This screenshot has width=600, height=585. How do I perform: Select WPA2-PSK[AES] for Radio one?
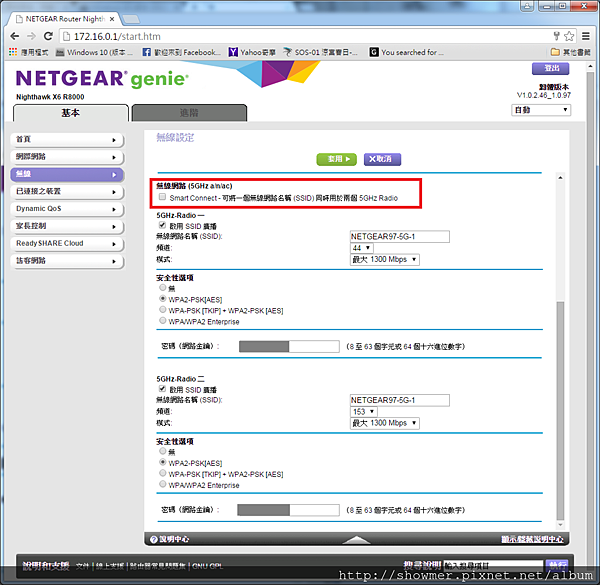163,298
